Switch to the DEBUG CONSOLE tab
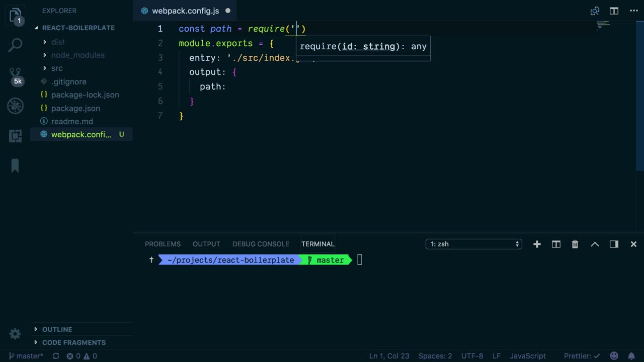The image size is (644, 362). pyautogui.click(x=261, y=244)
